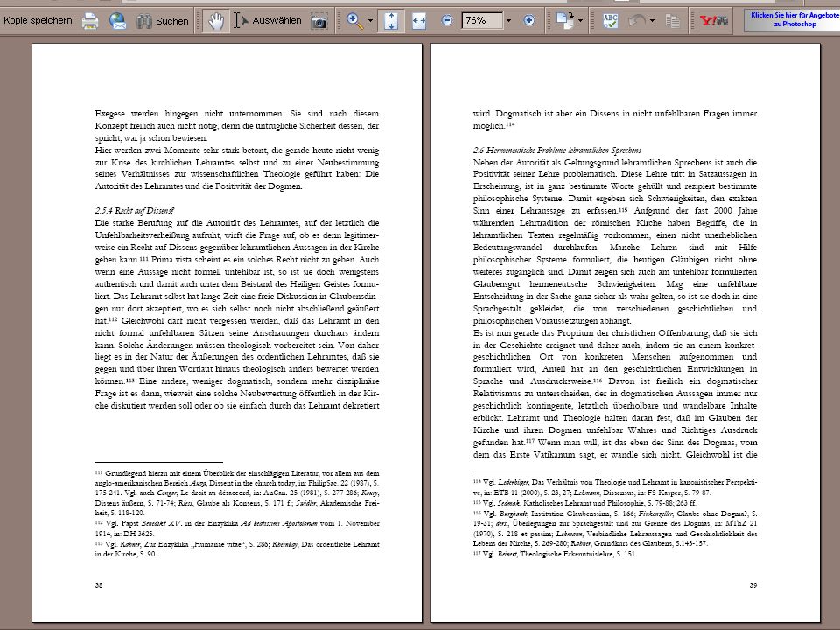This screenshot has height=630, width=840.
Task: Open the Photoshop offers advertisement link
Action: coord(794,20)
